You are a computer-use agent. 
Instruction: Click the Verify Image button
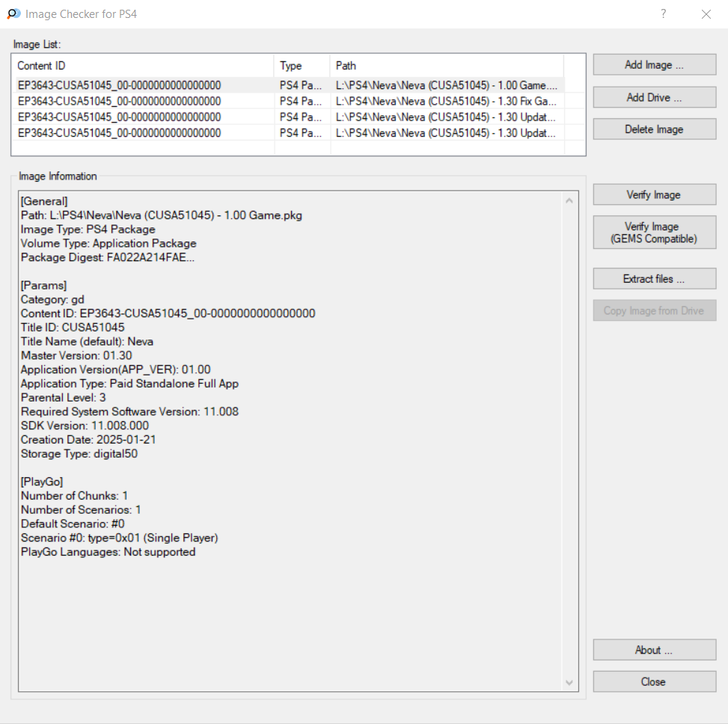point(654,195)
